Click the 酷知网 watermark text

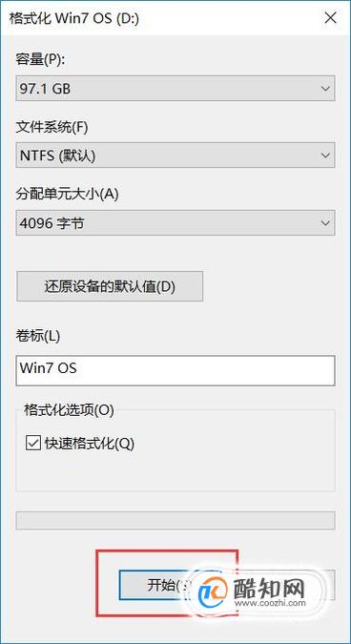point(269,585)
